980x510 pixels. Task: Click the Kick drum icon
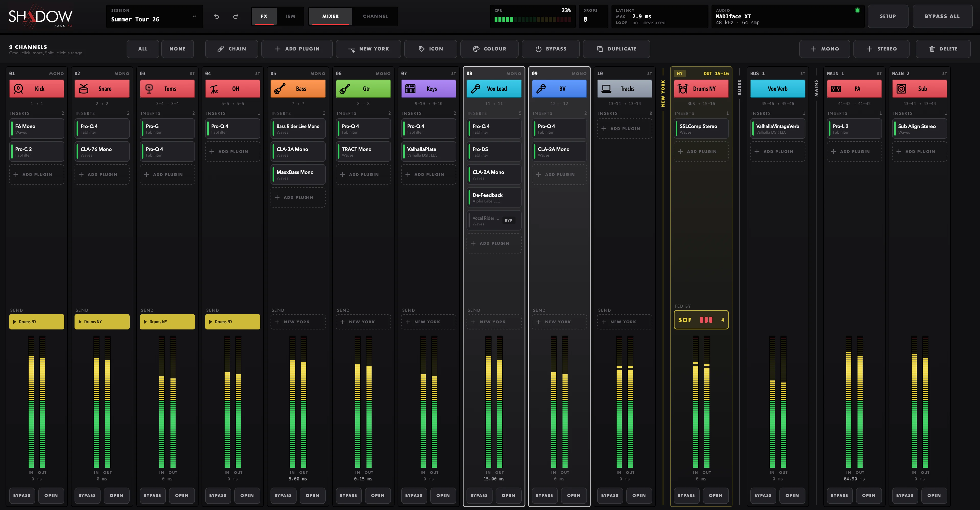coord(18,88)
